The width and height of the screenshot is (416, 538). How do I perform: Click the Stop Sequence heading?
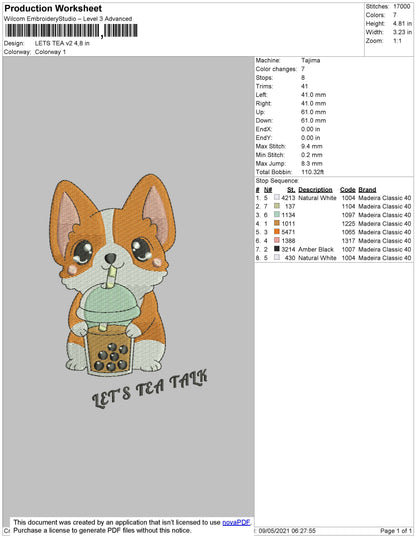click(x=277, y=181)
